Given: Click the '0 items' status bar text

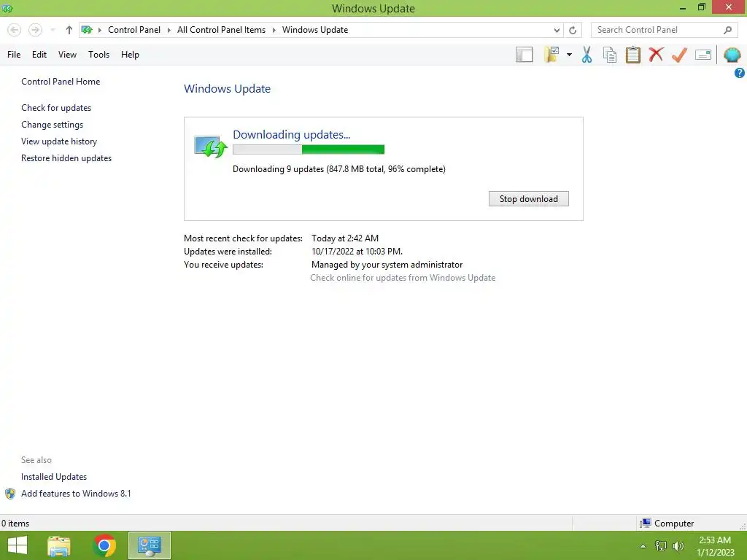Looking at the screenshot, I should click(x=15, y=524).
